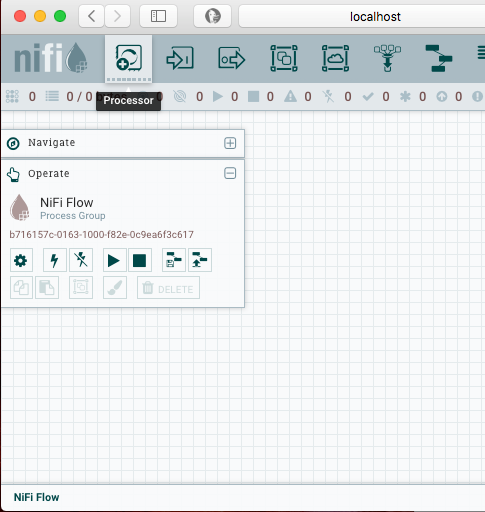485x512 pixels.
Task: Click the DELETE button
Action: point(168,287)
